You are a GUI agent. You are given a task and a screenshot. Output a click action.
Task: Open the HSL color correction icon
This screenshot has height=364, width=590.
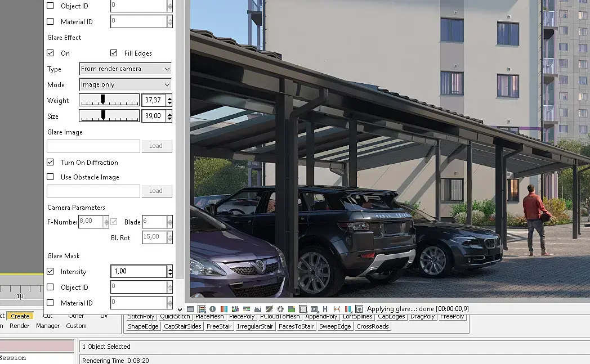click(235, 309)
